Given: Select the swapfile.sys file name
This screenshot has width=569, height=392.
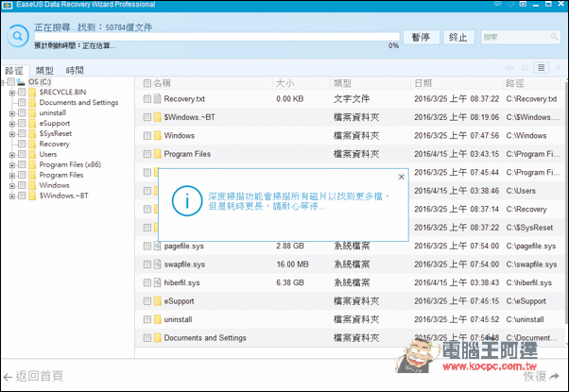Looking at the screenshot, I should 184,264.
